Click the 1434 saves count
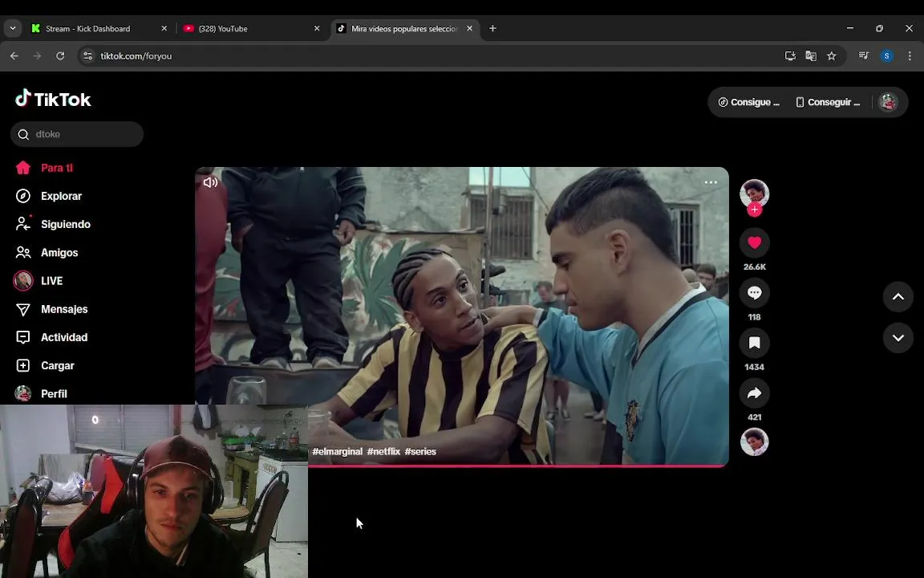 click(754, 368)
